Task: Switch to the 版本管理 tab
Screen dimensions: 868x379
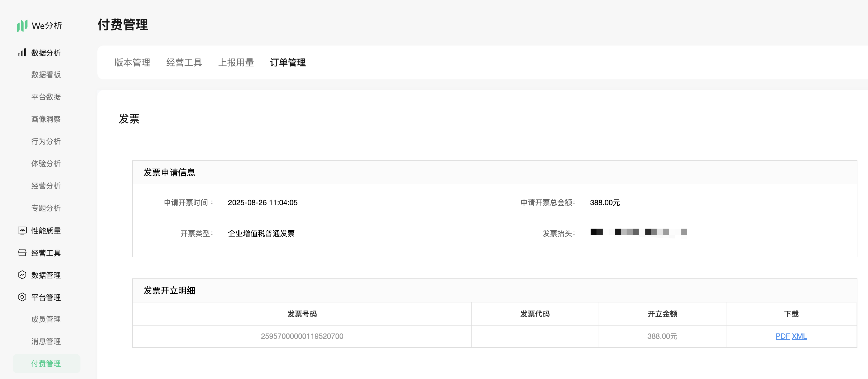Action: pos(132,62)
